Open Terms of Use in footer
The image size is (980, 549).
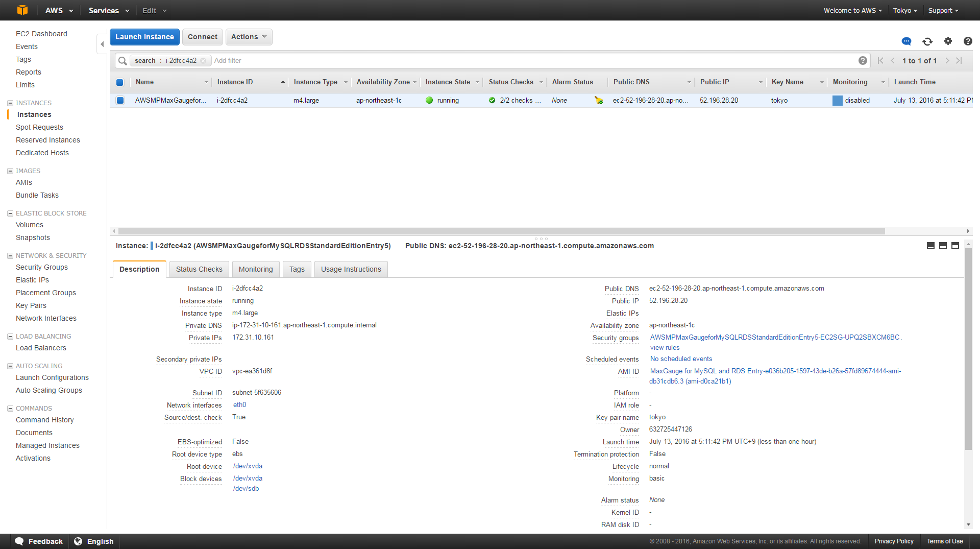[x=945, y=541]
